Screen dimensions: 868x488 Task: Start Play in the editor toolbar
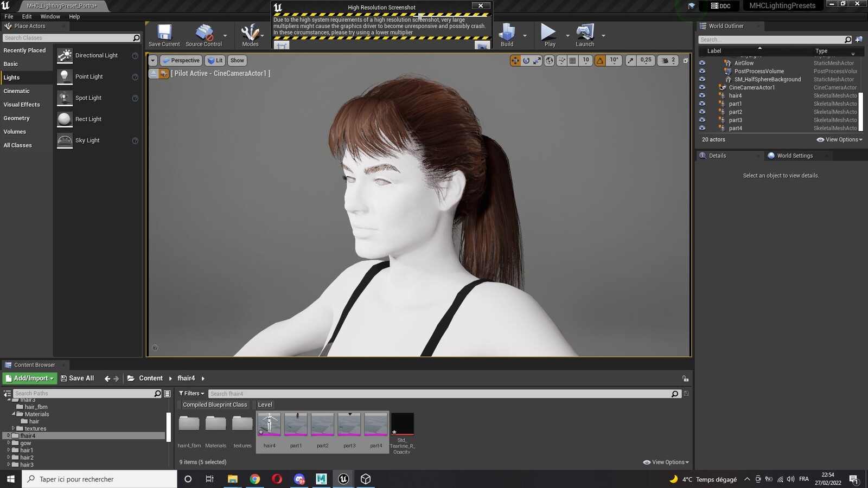[x=548, y=33]
